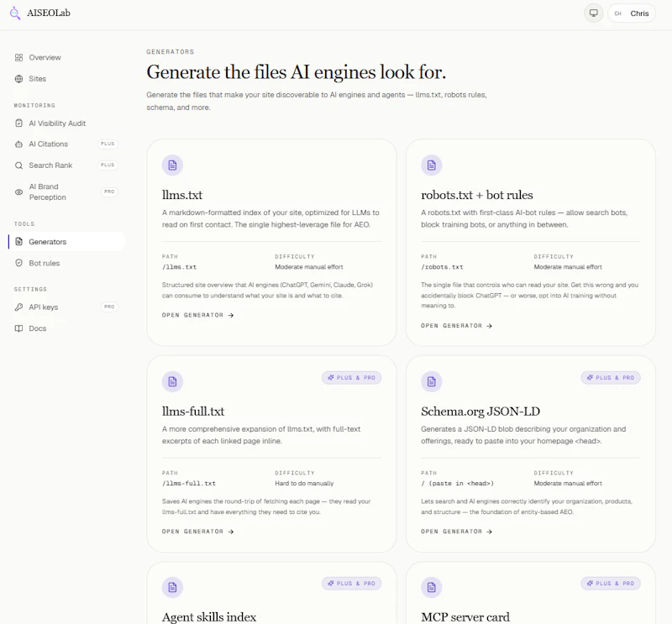Click the Bot rules shield icon
Image resolution: width=672 pixels, height=624 pixels.
(18, 263)
